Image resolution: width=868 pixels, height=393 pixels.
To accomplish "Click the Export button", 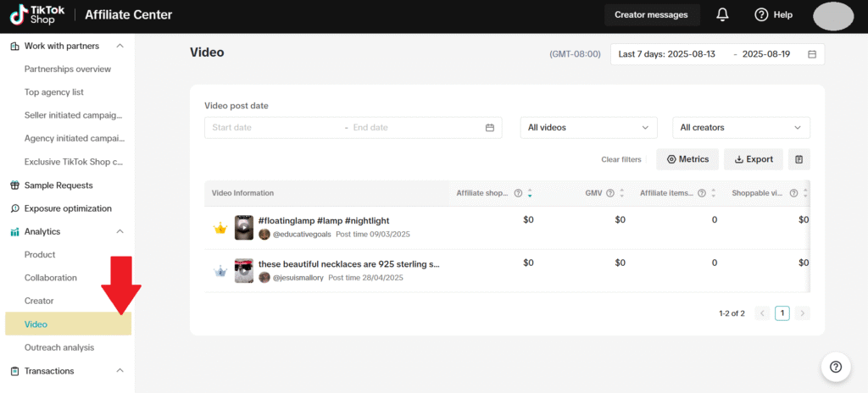I will pyautogui.click(x=754, y=159).
